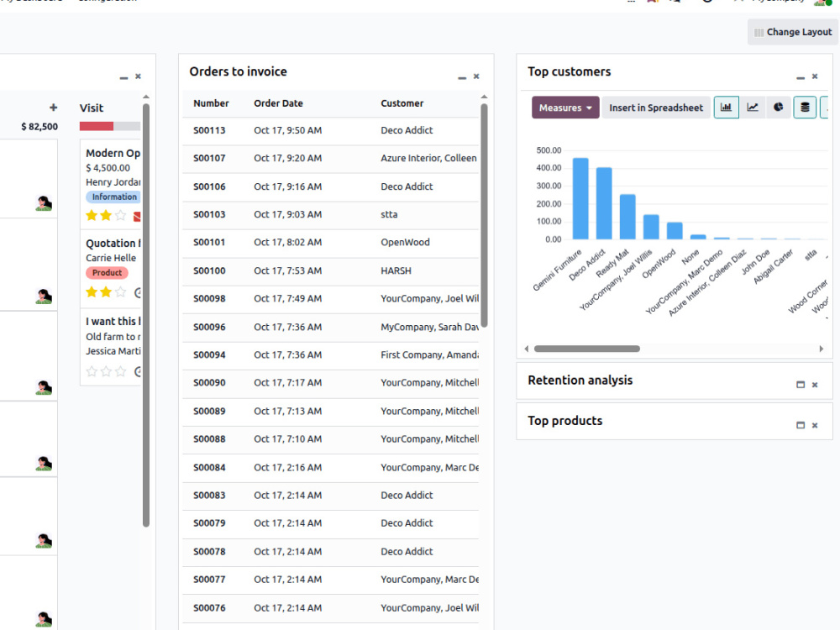Minimize the pipeline kanban widget
The width and height of the screenshot is (840, 630).
coord(123,77)
